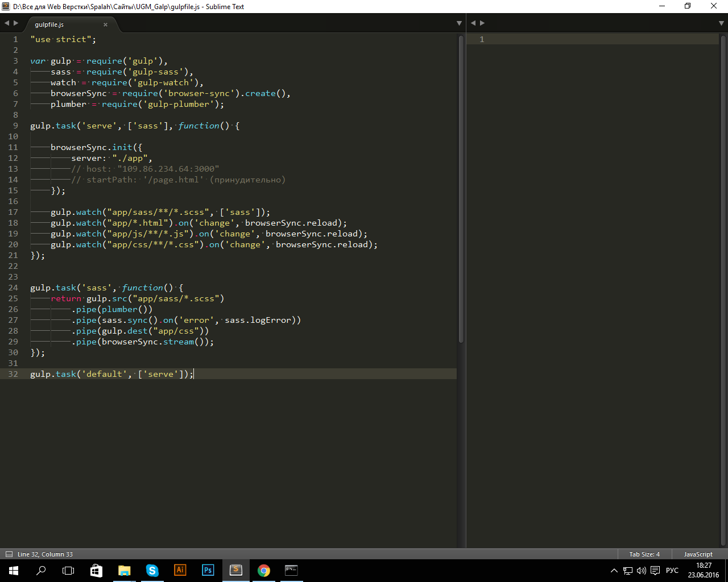Screen dimensions: 728x582
Task: Click empty line 1 in right pane
Action: coord(593,39)
